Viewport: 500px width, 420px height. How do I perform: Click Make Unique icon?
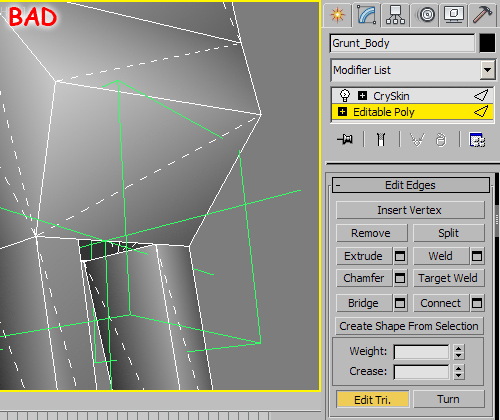[417, 139]
